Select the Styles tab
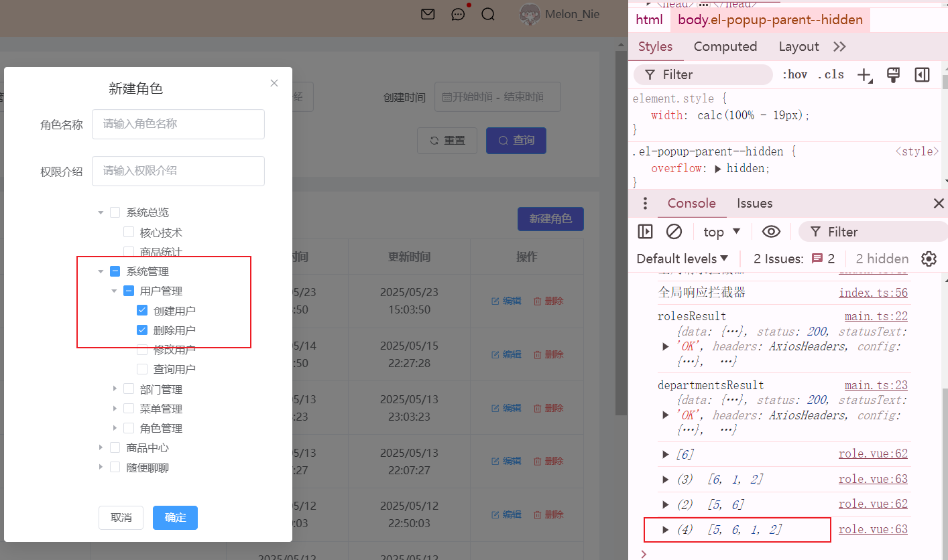 click(655, 46)
